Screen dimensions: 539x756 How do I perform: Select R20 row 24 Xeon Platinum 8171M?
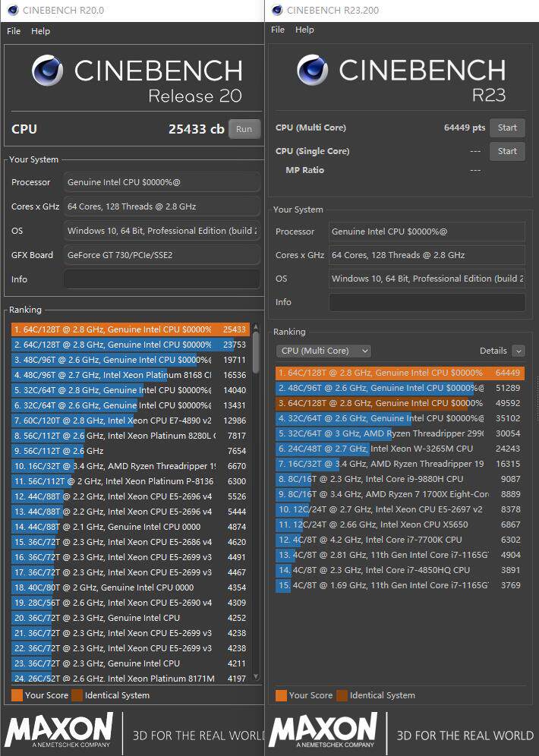[131, 679]
